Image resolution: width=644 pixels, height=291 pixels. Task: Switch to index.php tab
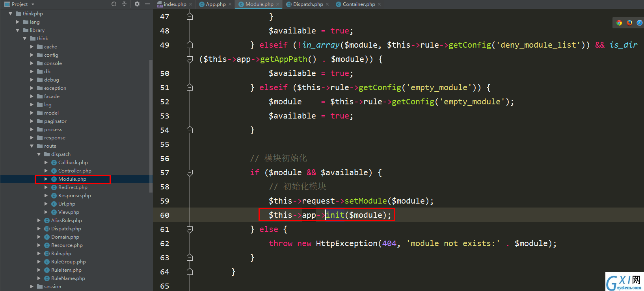[172, 4]
